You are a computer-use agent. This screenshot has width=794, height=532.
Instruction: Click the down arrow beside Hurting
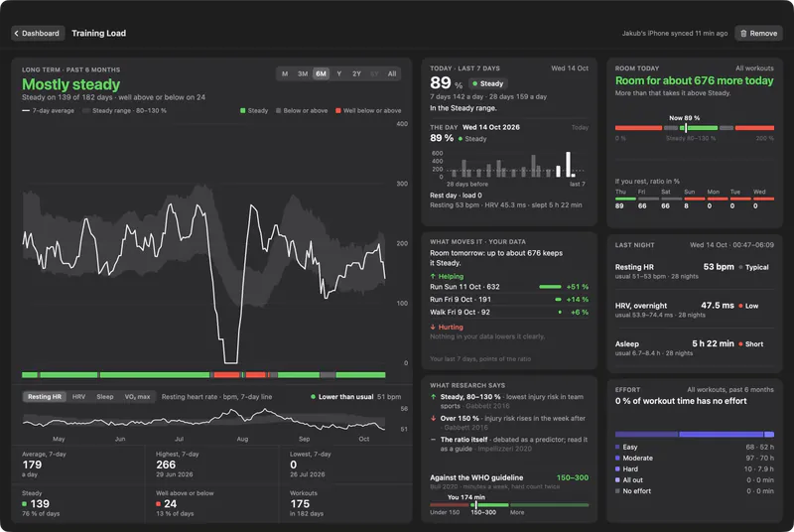(x=433, y=327)
